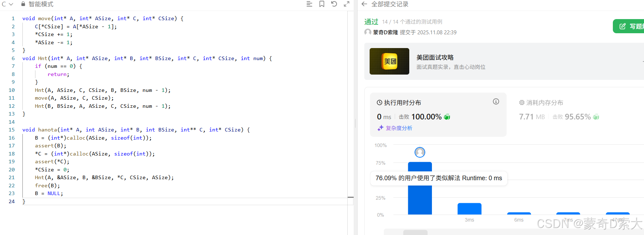Image resolution: width=644 pixels, height=235 pixels.
Task: Expand the editor to fullscreen
Action: click(x=347, y=4)
